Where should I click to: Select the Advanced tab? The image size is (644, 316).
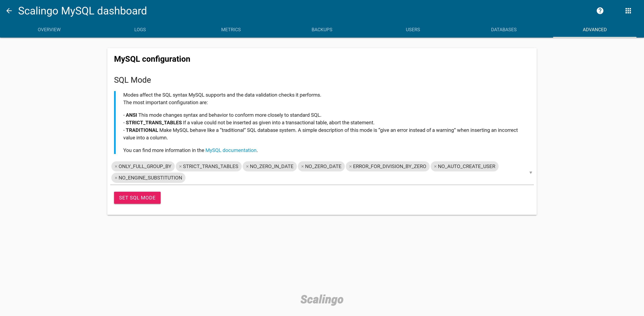tap(595, 30)
